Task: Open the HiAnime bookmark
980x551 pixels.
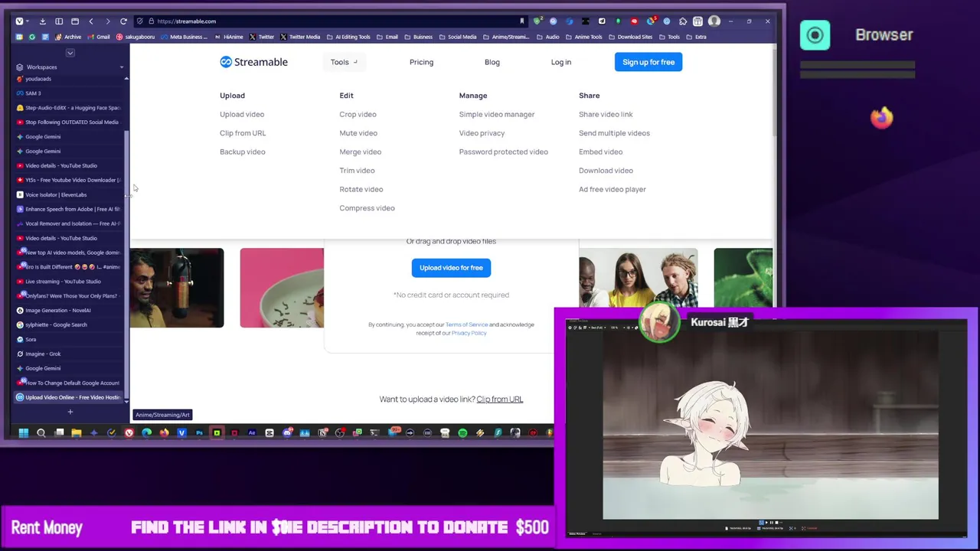Action: tap(229, 37)
